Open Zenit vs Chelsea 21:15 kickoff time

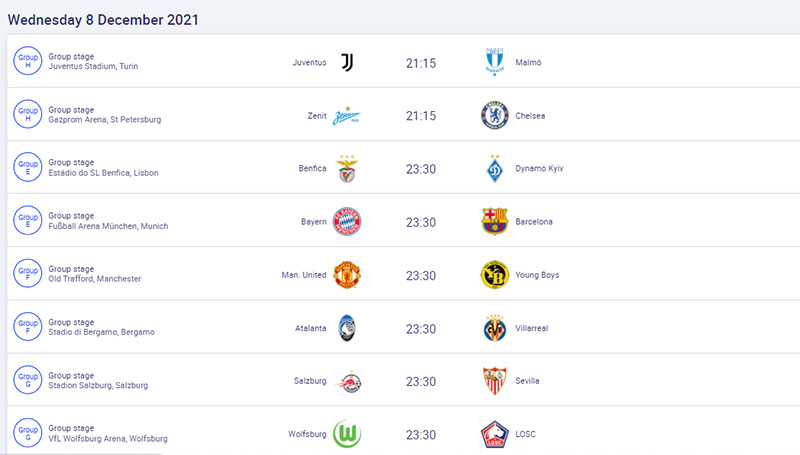[x=421, y=116]
